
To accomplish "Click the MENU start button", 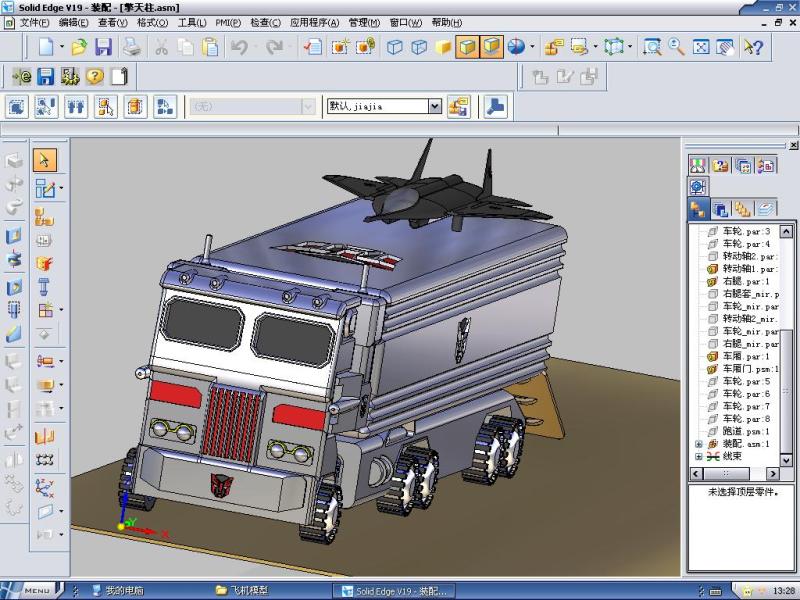I will (x=31, y=591).
